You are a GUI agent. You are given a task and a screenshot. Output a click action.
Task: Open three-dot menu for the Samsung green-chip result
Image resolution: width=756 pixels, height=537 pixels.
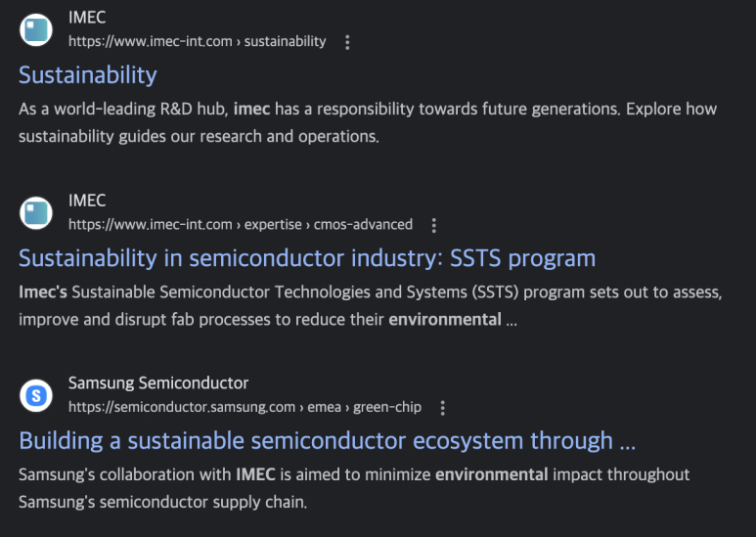pyautogui.click(x=443, y=408)
